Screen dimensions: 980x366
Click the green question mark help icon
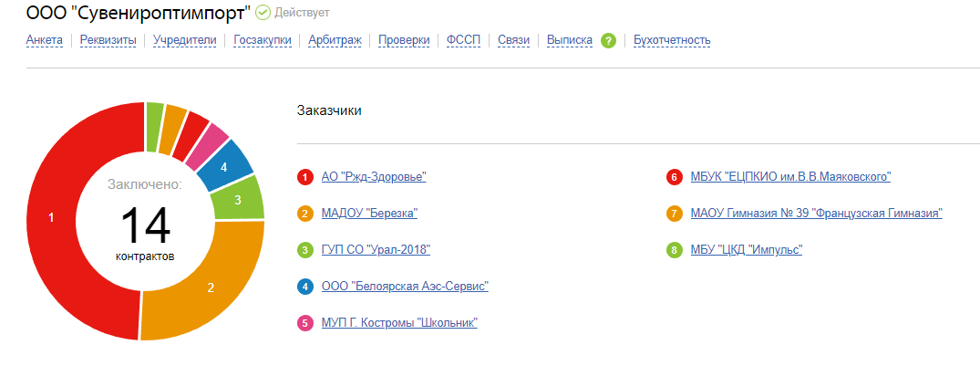pyautogui.click(x=608, y=41)
